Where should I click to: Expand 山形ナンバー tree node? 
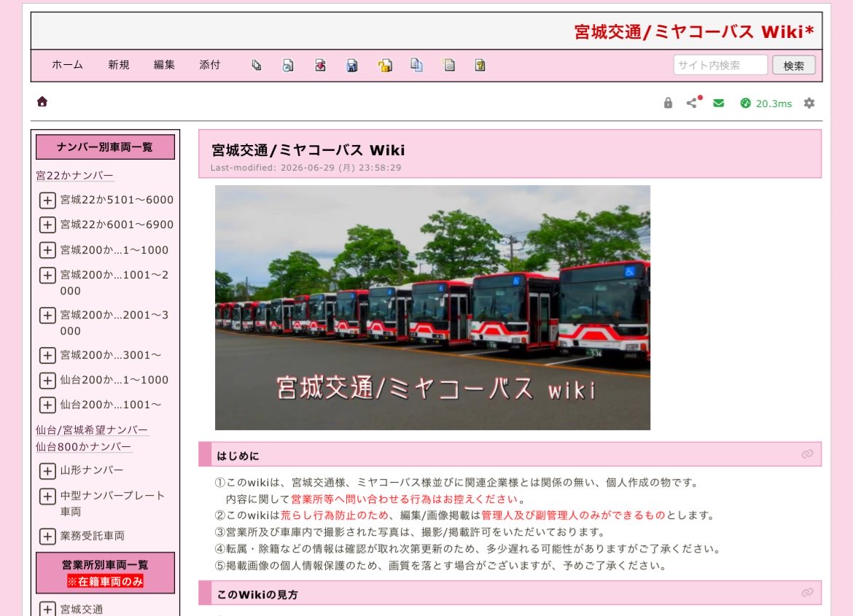coord(47,471)
